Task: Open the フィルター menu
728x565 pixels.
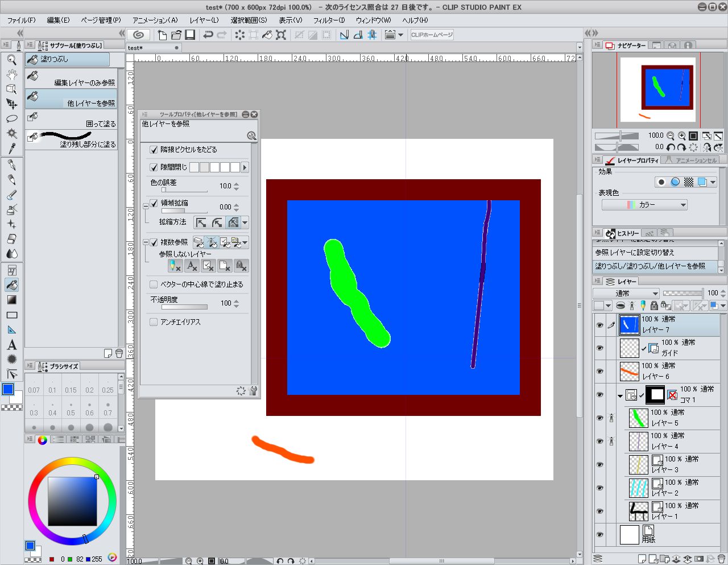Action: 329,20
